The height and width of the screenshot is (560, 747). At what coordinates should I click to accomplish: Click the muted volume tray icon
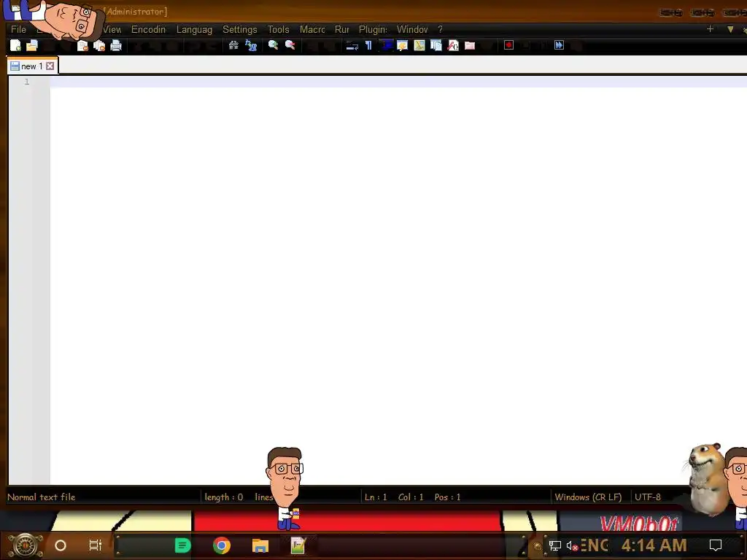pos(572,545)
